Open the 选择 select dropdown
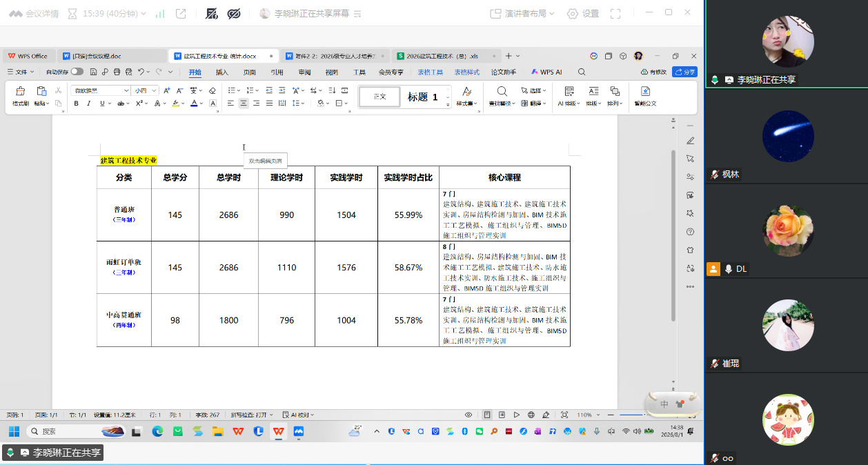Viewport: 868px width, 465px height. click(x=533, y=90)
